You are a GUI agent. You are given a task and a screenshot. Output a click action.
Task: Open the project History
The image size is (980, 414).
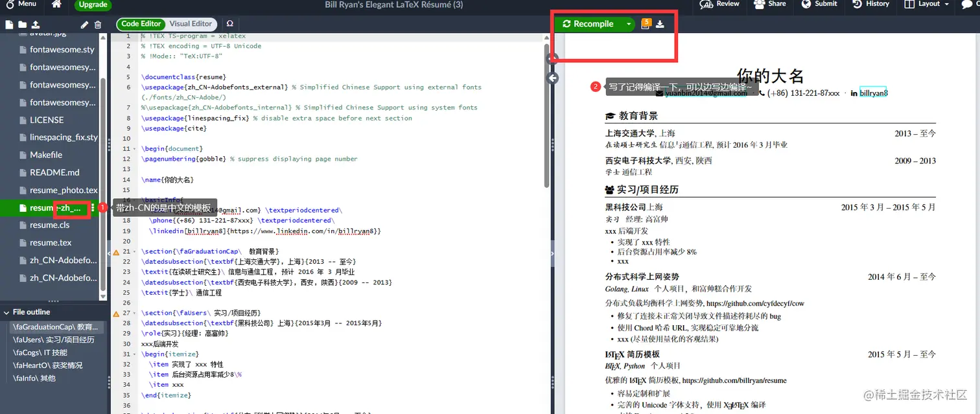pyautogui.click(x=870, y=4)
